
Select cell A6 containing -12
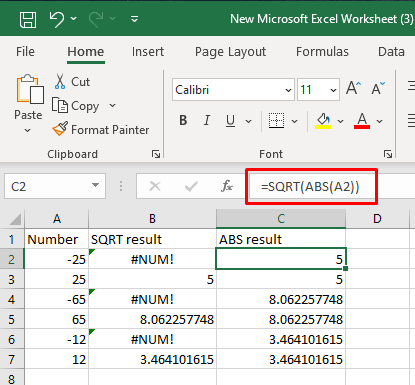point(56,339)
